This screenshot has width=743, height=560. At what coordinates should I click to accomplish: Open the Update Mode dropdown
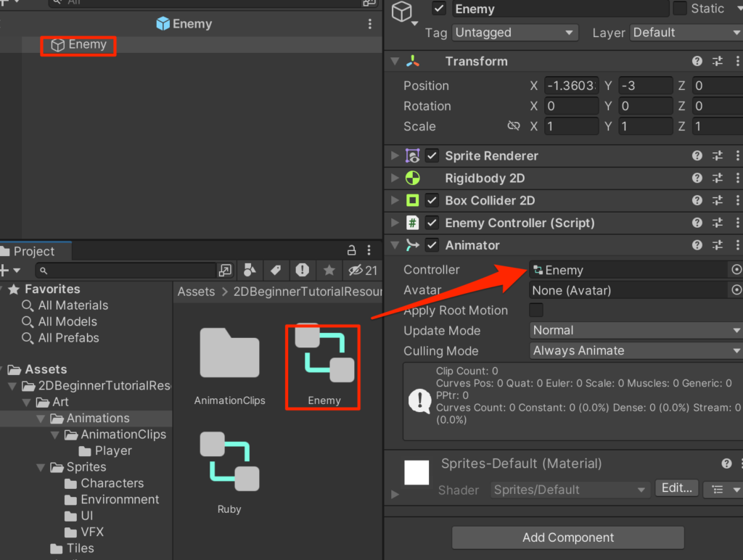636,330
